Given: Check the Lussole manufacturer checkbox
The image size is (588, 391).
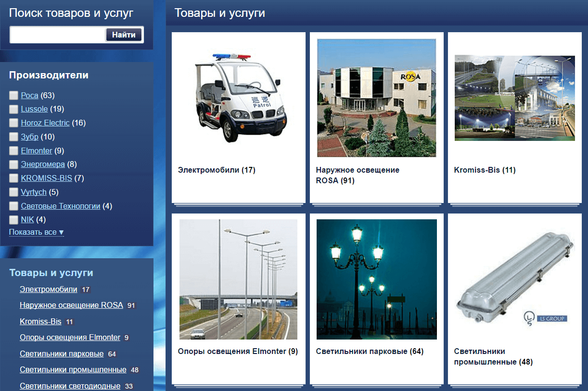Looking at the screenshot, I should 13,109.
